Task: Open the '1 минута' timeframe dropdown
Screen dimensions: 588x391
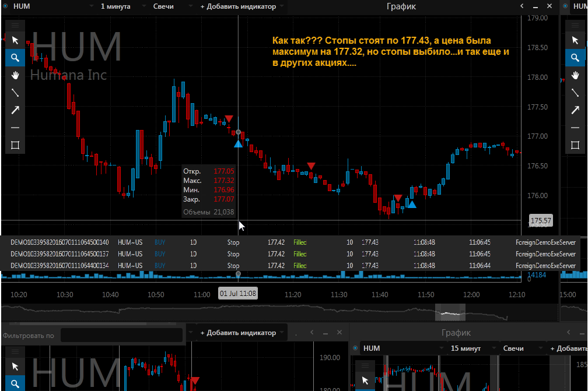Action: 144,6
